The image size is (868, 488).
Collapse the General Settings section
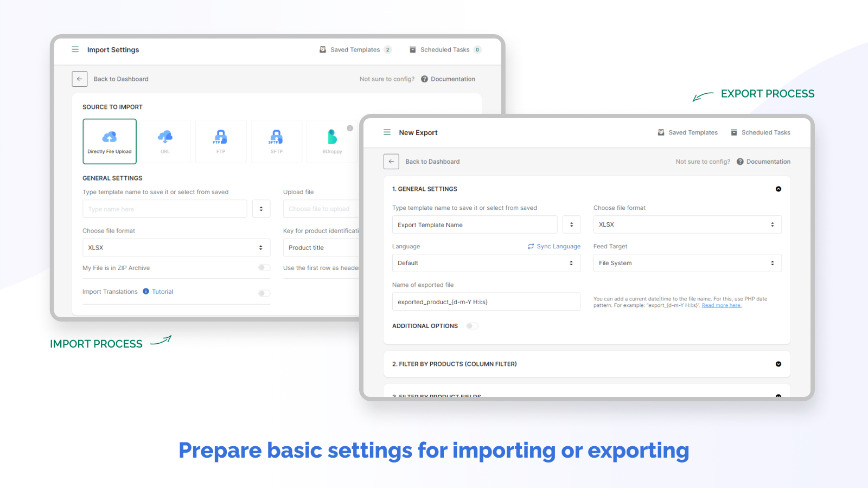click(778, 189)
